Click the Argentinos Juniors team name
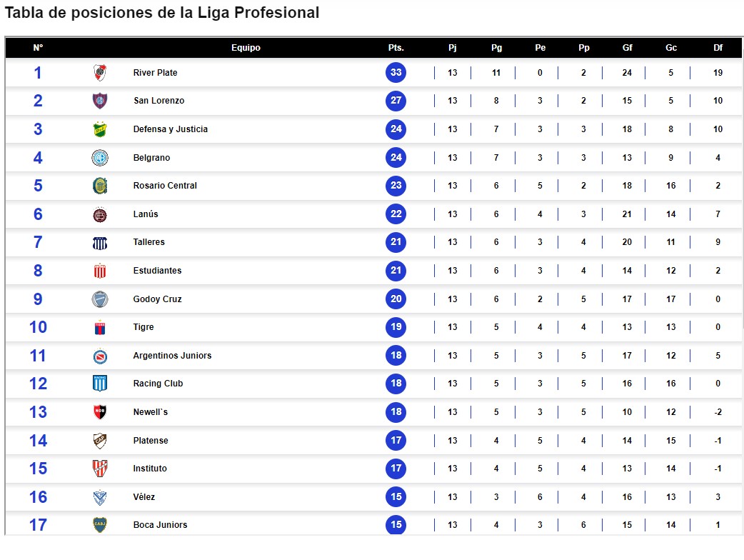Screen dimensions: 744x560 click(172, 356)
